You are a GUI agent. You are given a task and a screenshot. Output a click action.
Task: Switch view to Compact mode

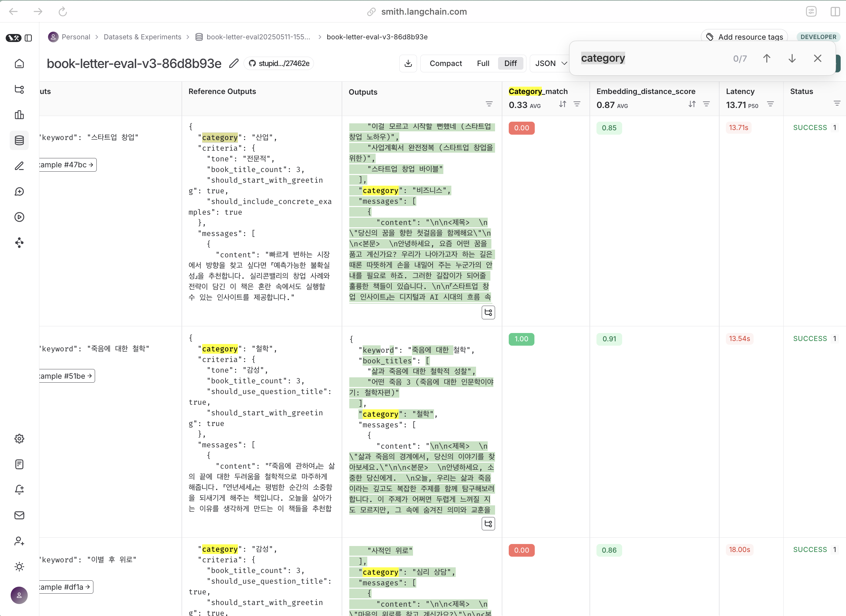[x=446, y=63]
